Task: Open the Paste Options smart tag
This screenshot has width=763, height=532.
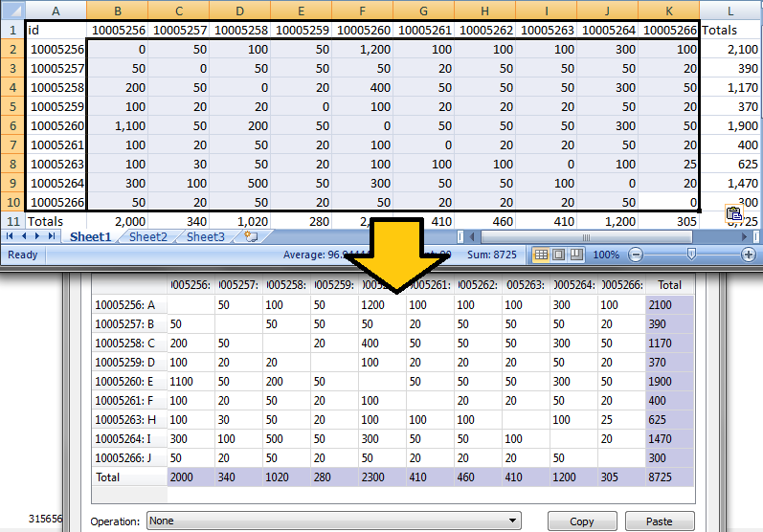Action: tap(734, 213)
